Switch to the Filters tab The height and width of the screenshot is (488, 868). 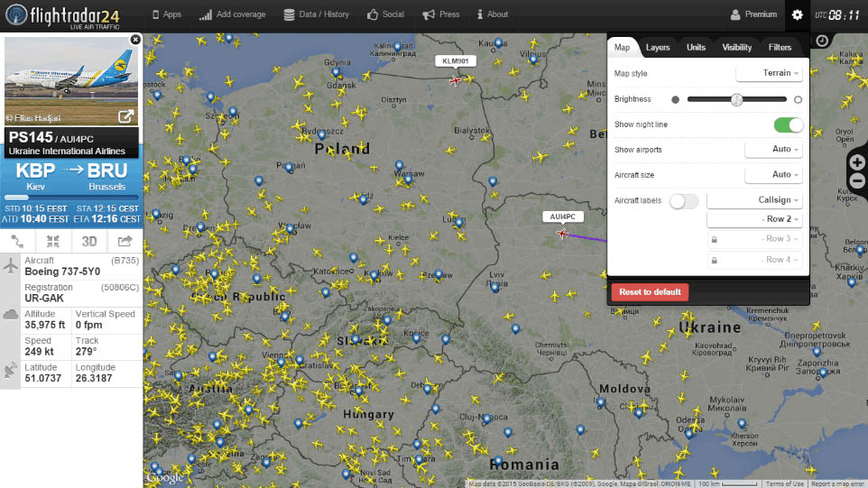coord(780,48)
